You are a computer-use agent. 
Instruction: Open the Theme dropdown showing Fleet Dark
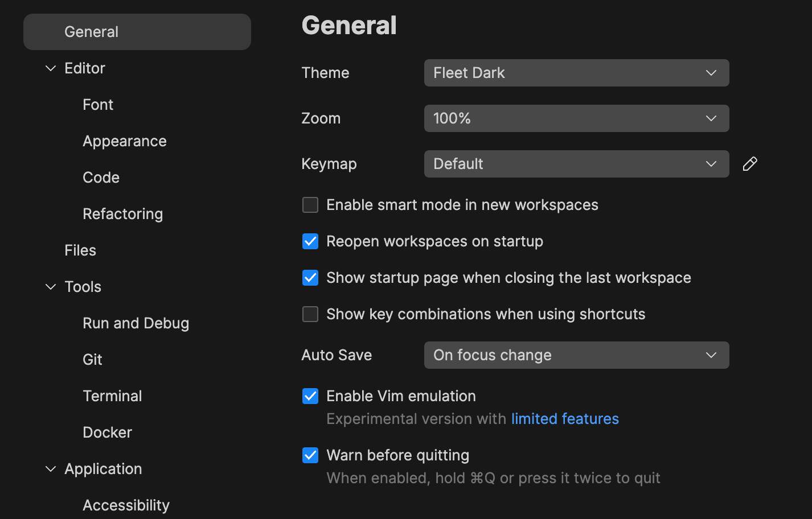(576, 73)
